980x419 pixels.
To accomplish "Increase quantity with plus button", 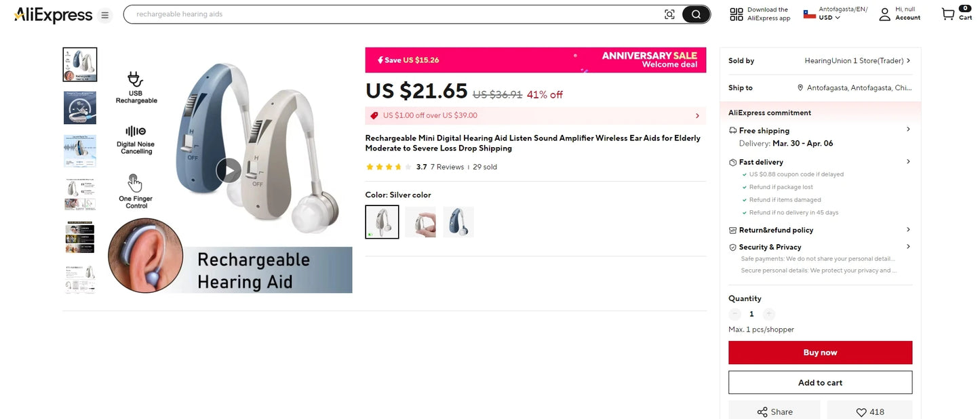I will coord(768,314).
